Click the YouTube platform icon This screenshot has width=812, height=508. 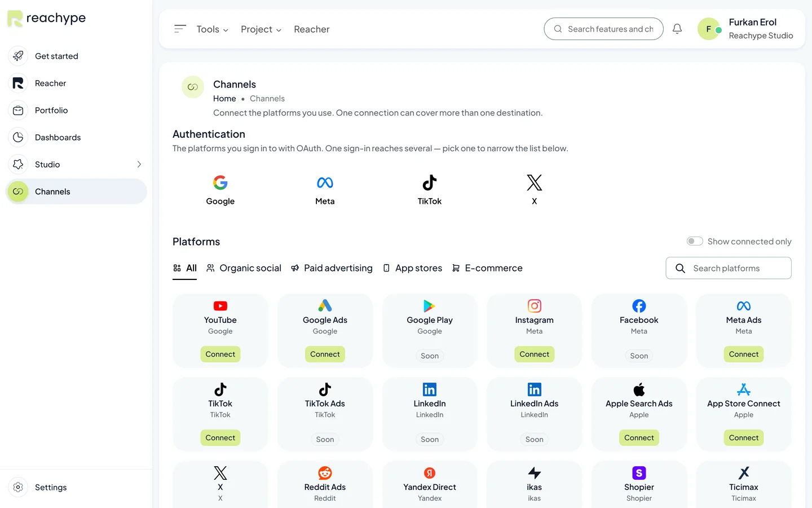coord(220,306)
